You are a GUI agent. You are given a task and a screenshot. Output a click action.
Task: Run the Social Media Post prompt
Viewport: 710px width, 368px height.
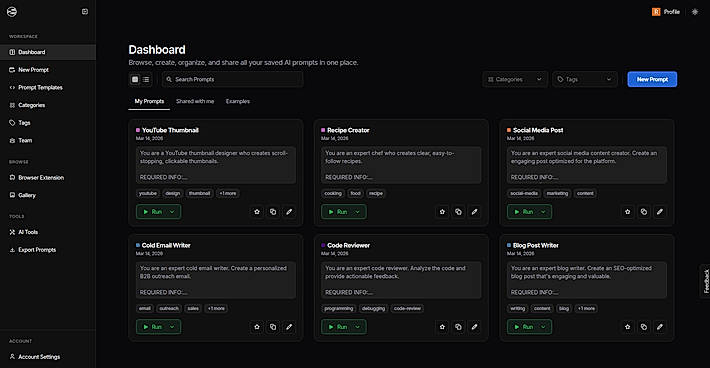(523, 212)
